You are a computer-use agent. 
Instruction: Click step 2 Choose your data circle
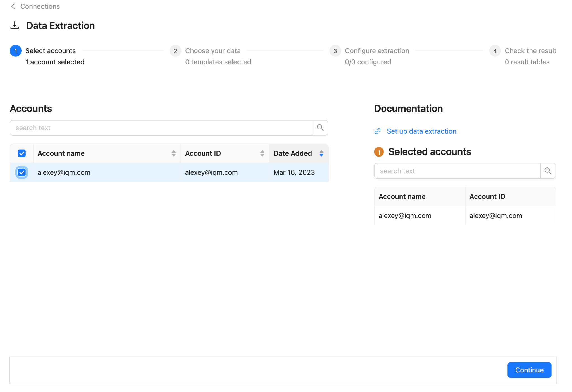[x=175, y=51]
